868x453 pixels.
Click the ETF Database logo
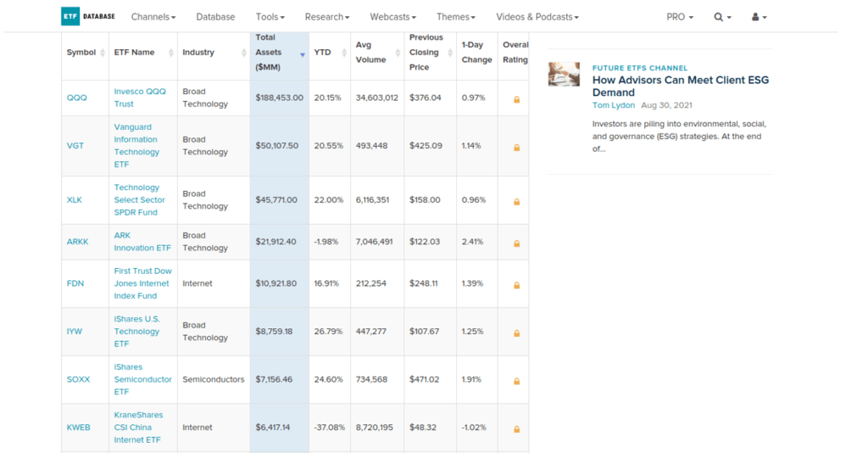tap(88, 16)
